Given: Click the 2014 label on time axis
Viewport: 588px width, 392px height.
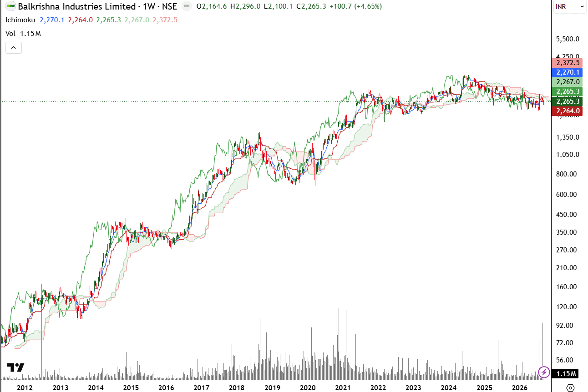Looking at the screenshot, I should point(96,388).
